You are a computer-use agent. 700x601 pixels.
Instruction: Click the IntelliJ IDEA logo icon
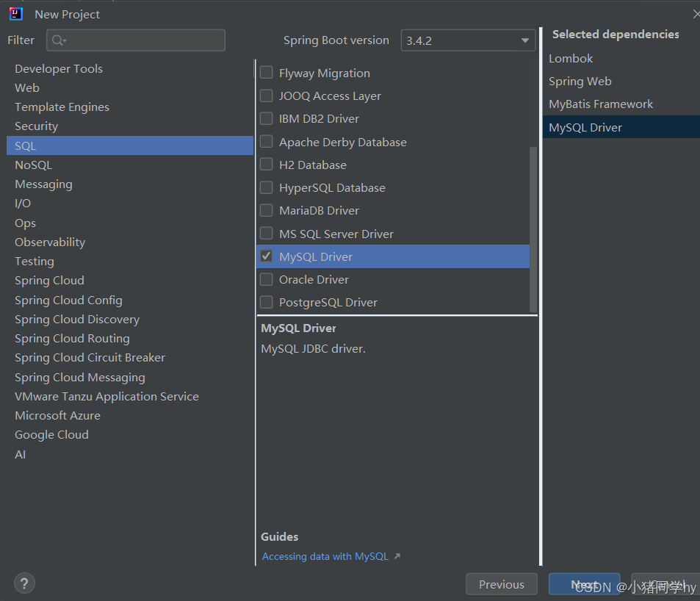(15, 14)
